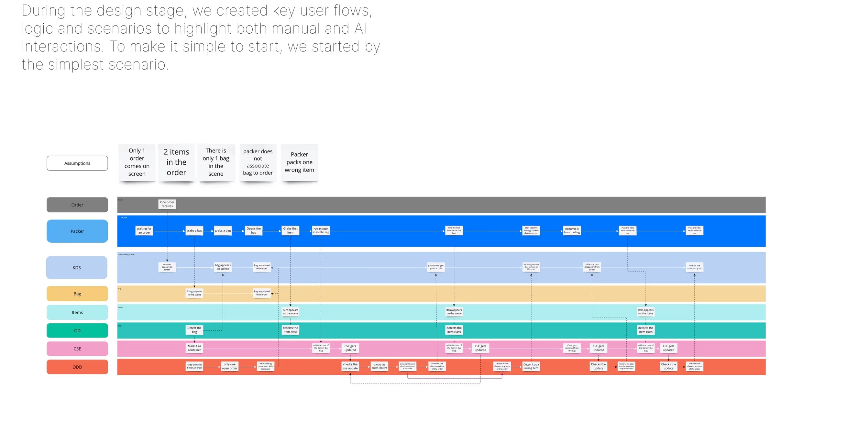Select 'an order appears on screen' node
868x421 pixels.
click(x=167, y=267)
